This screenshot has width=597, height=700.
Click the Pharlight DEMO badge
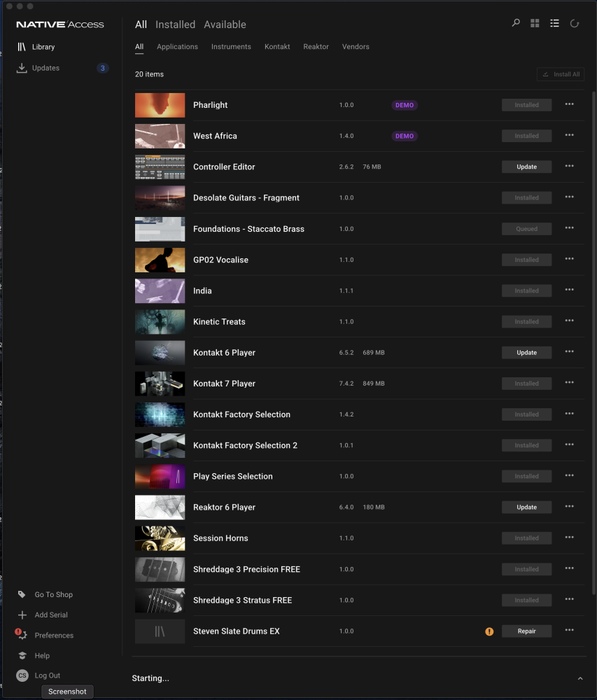click(x=405, y=106)
